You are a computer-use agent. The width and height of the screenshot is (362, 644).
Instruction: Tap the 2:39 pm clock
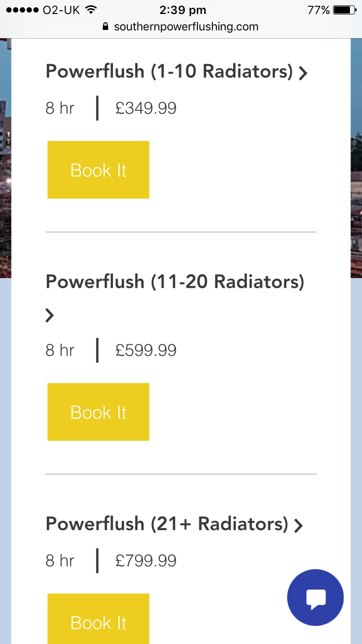click(182, 10)
